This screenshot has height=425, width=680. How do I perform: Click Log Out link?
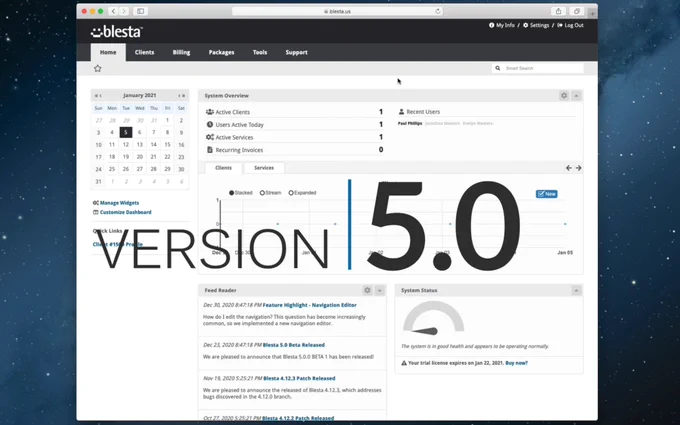point(570,25)
